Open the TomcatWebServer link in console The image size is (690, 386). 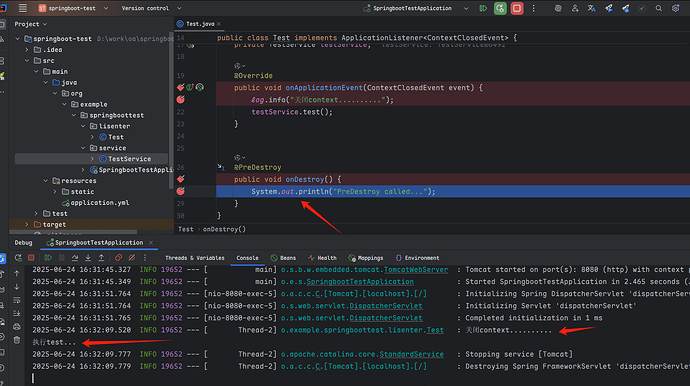416,269
